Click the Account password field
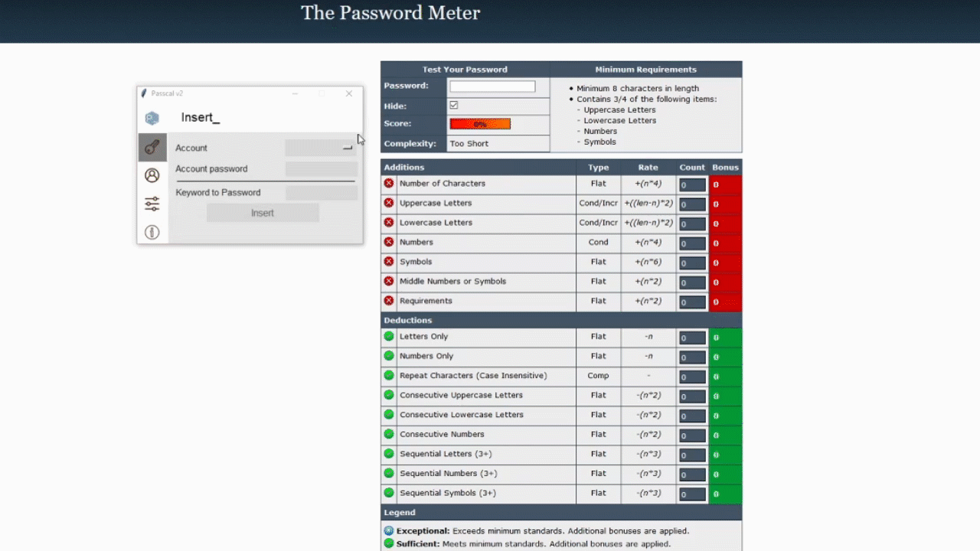The image size is (980, 551). (x=321, y=169)
